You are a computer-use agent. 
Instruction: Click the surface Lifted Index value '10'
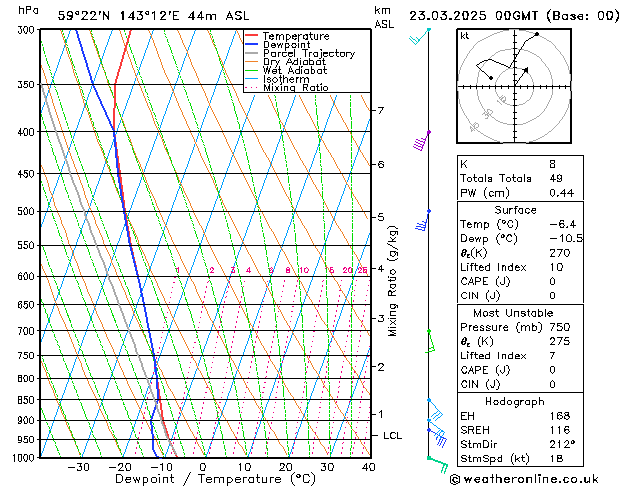click(556, 267)
